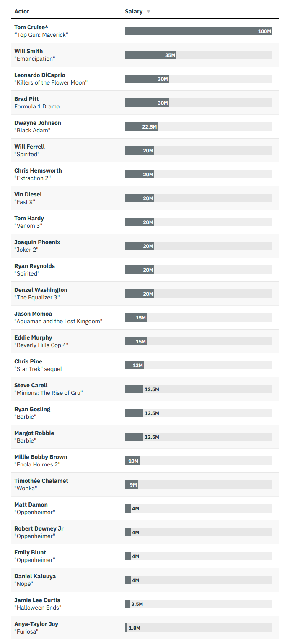
Task: Select the Tom Cruise actor name
Action: (x=31, y=27)
